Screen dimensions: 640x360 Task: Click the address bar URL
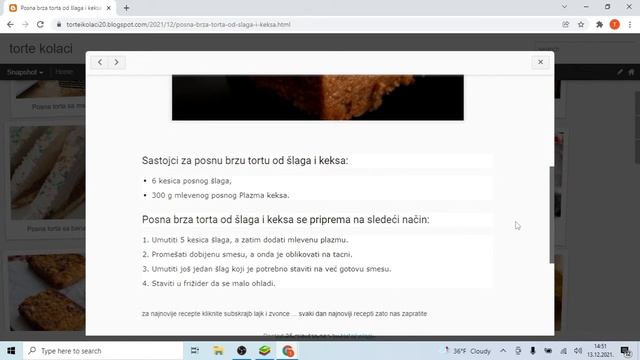click(178, 24)
